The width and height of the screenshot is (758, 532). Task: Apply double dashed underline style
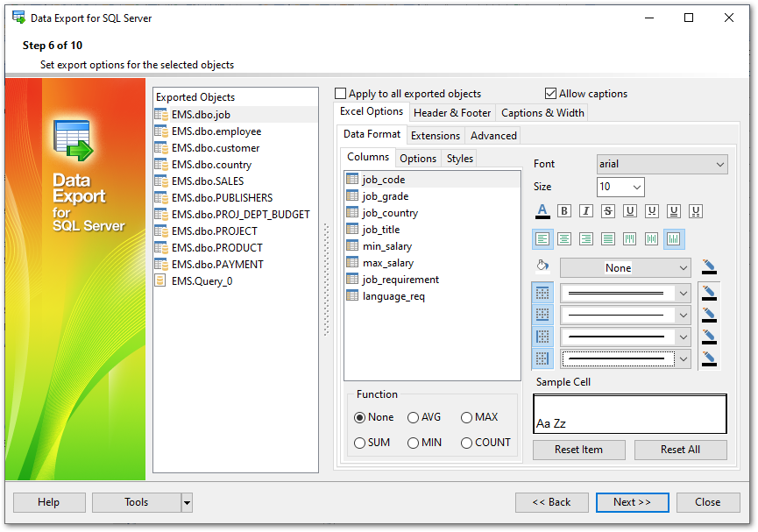[x=696, y=211]
